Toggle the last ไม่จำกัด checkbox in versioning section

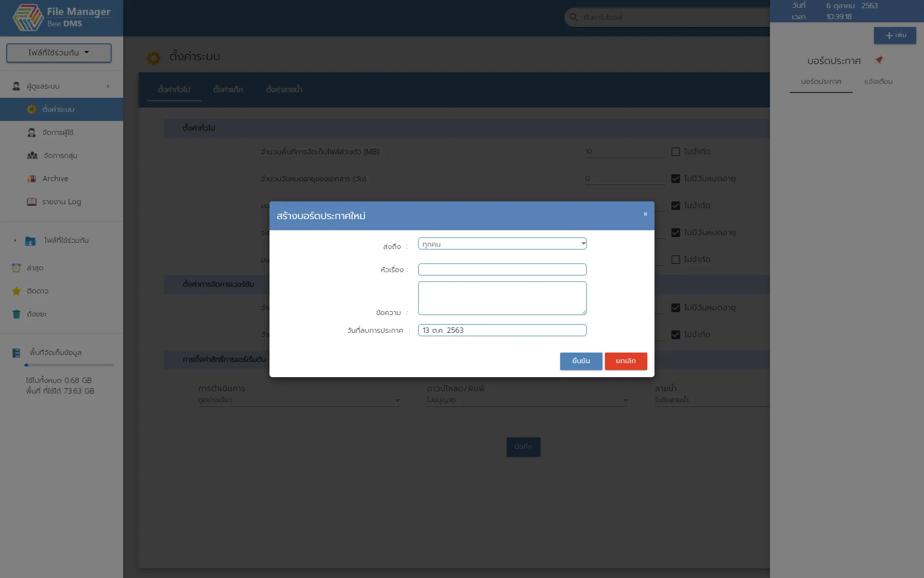[x=676, y=335]
